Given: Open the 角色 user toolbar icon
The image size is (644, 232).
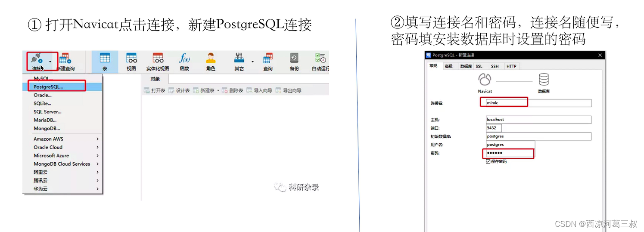Looking at the screenshot, I should pos(211,58).
